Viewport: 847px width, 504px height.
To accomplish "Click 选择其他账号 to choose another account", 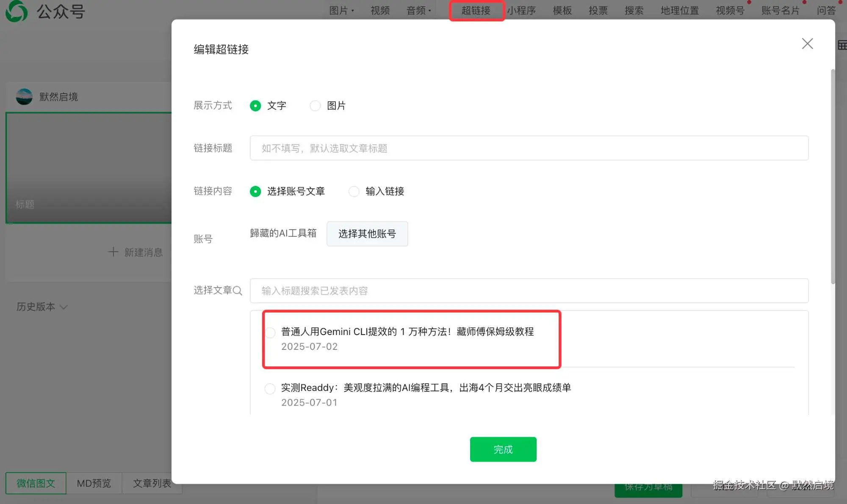I will click(x=367, y=234).
